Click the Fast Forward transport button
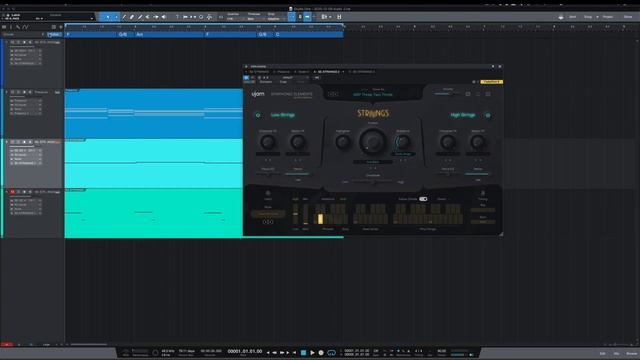 (x=282, y=353)
